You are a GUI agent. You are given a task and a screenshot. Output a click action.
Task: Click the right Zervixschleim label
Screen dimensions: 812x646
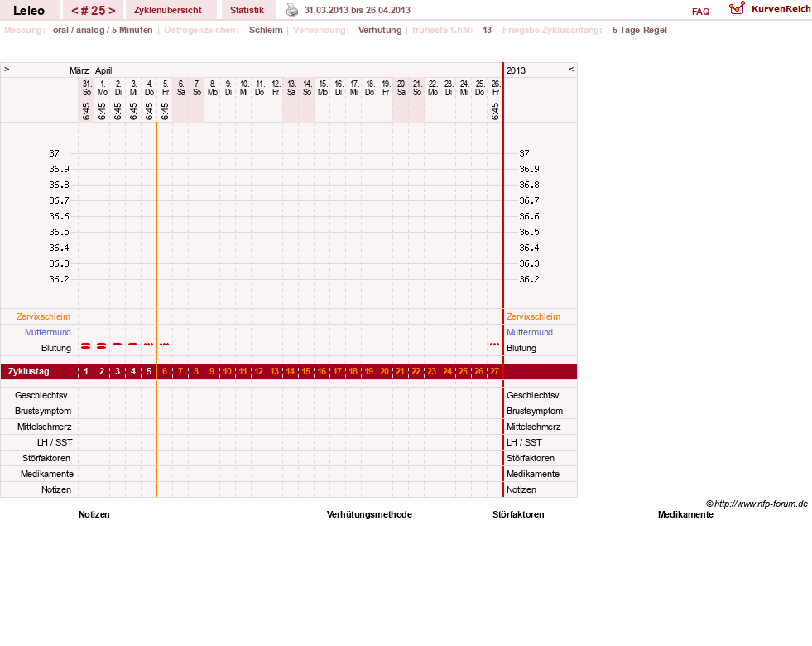click(533, 316)
